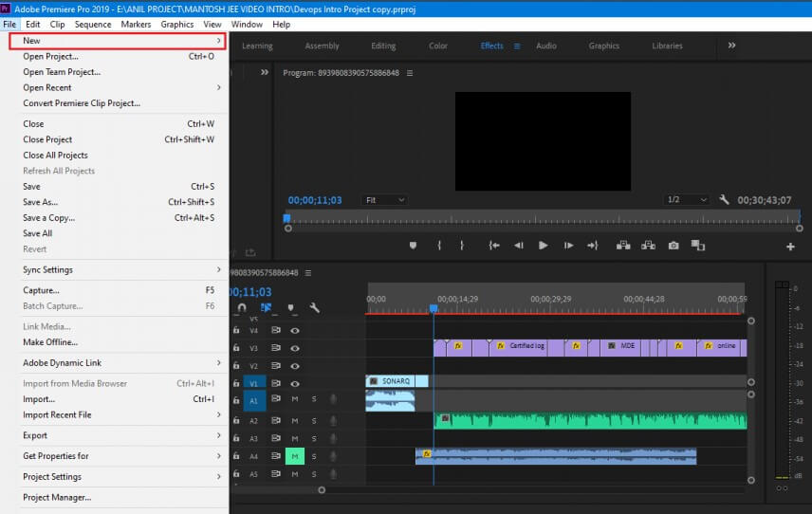
Task: Switch to the Editing workspace tab
Action: (383, 46)
